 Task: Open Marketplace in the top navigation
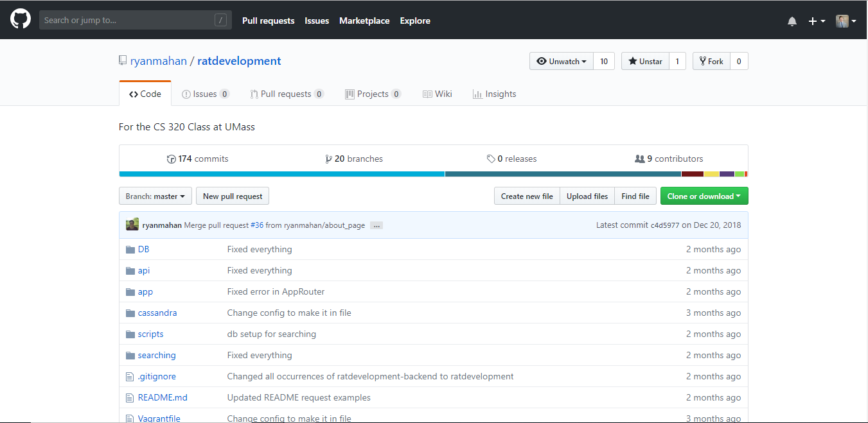364,21
